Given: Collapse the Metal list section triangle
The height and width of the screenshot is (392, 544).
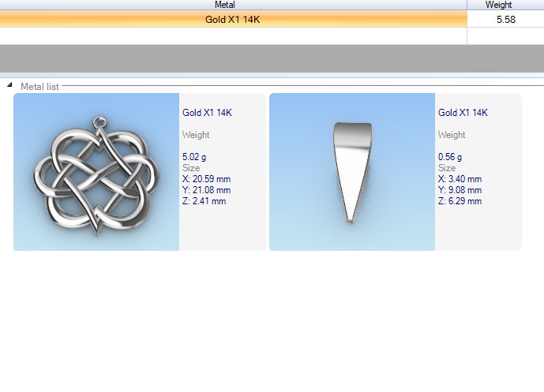Looking at the screenshot, I should (9, 85).
